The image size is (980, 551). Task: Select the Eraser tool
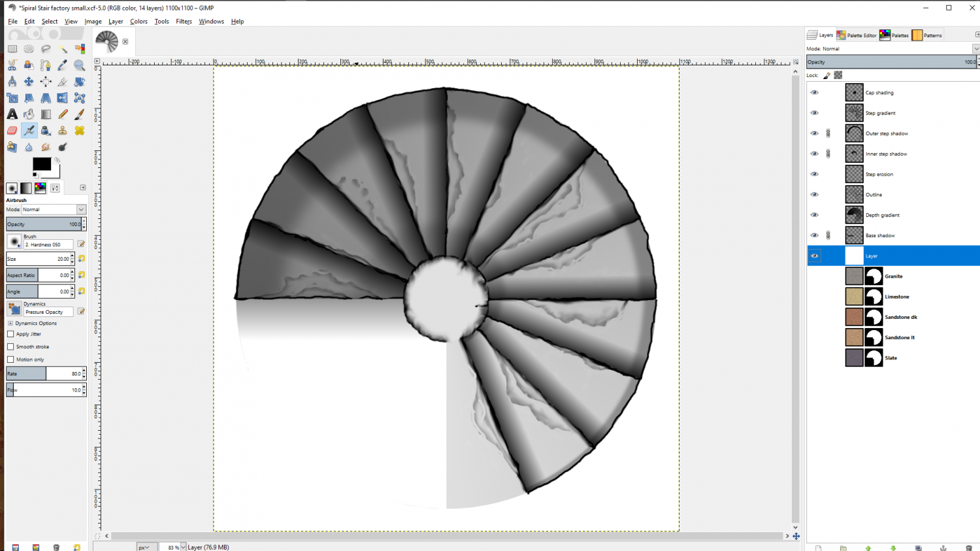coord(12,131)
